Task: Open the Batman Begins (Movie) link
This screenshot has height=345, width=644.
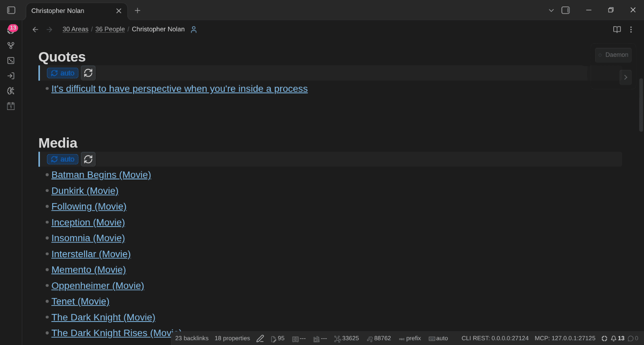Action: click(x=101, y=175)
